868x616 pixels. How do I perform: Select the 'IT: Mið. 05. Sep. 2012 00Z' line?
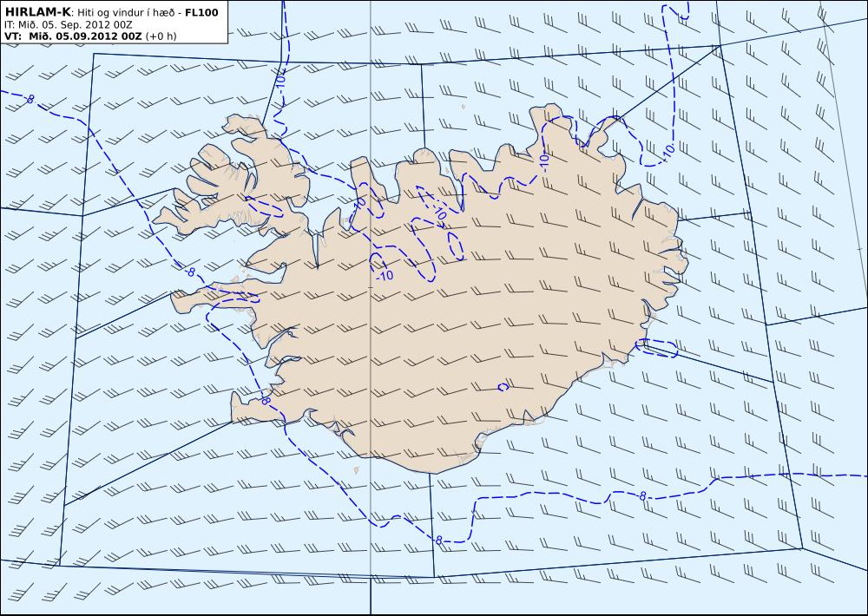coord(68,24)
